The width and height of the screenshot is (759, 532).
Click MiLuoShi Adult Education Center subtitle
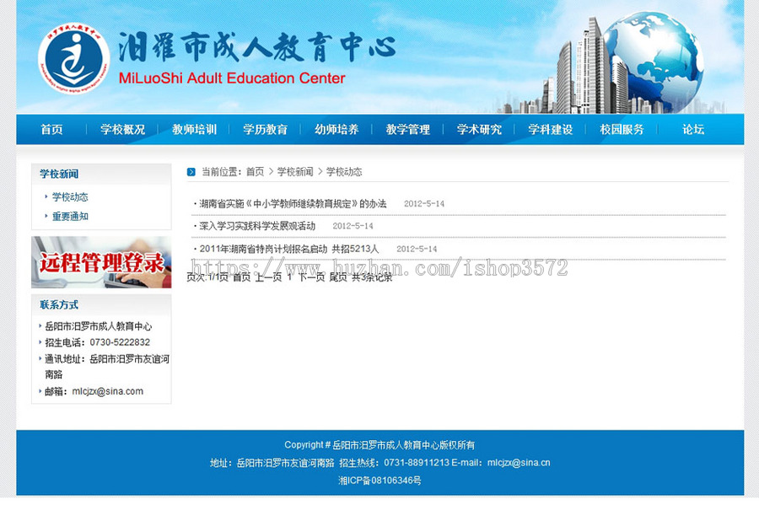(232, 78)
